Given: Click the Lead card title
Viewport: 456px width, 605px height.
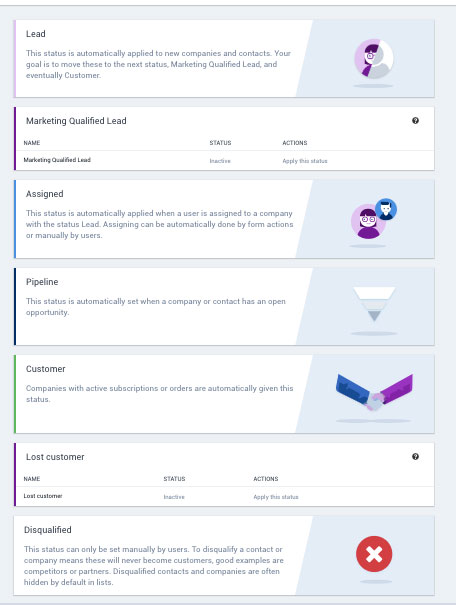Looking at the screenshot, I should click(x=35, y=34).
